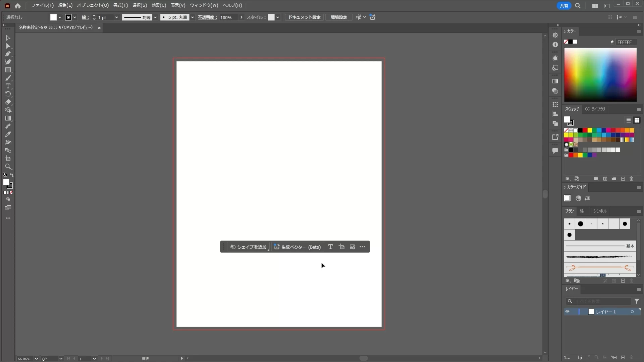Open graphic style dropdown
Image resolution: width=644 pixels, height=362 pixels.
[x=278, y=17]
